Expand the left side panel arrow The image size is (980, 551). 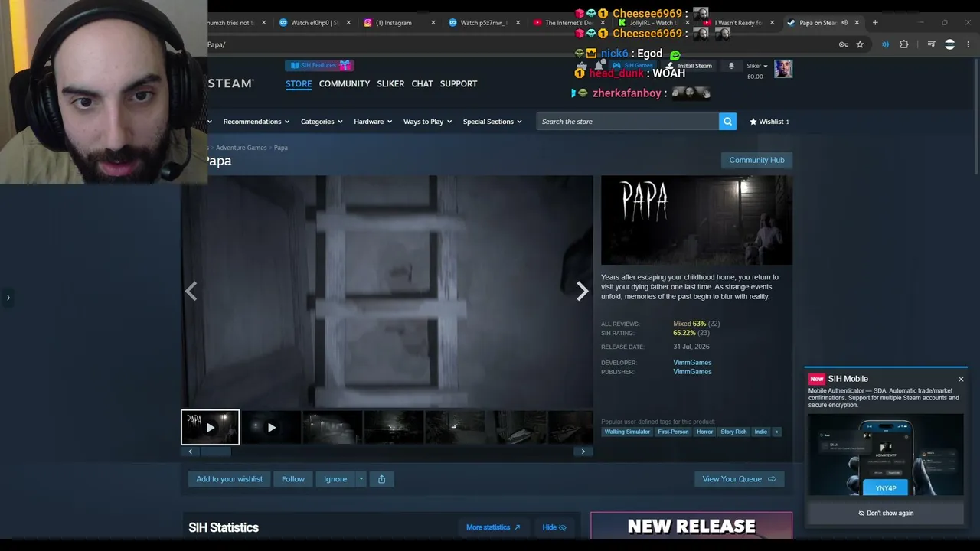(x=8, y=298)
